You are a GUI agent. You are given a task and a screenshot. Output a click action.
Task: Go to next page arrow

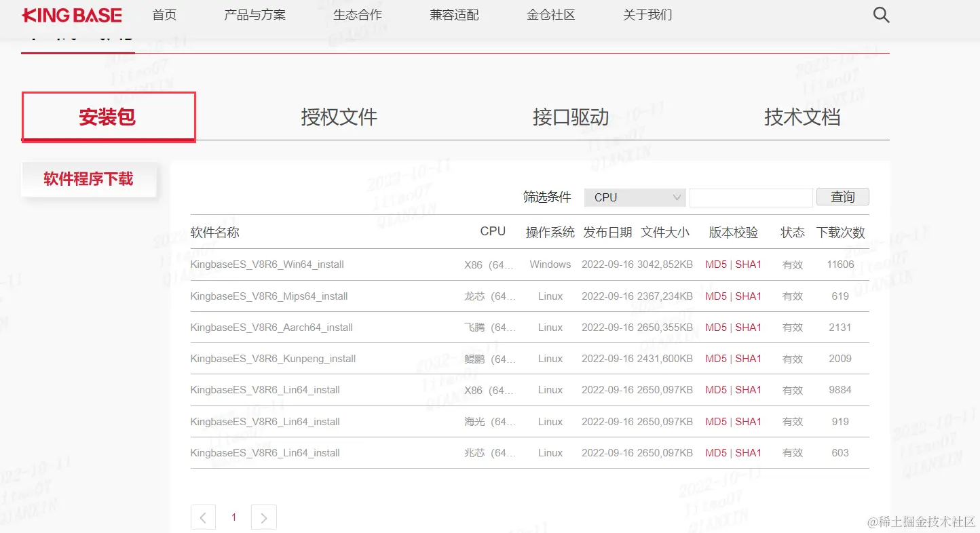(264, 517)
